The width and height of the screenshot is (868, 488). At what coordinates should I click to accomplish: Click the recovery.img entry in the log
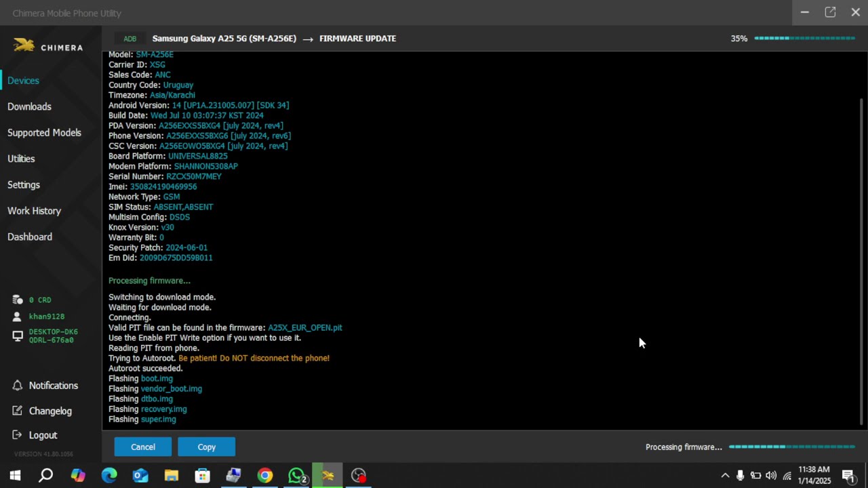(164, 409)
